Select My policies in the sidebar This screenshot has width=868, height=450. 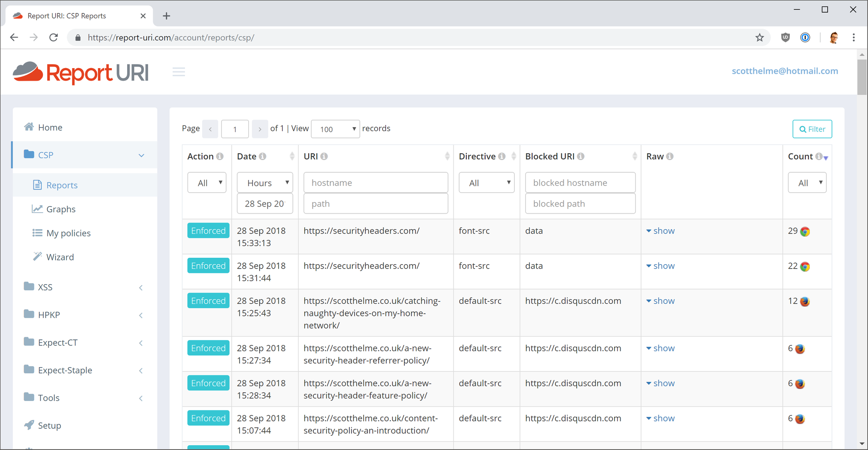(x=68, y=233)
